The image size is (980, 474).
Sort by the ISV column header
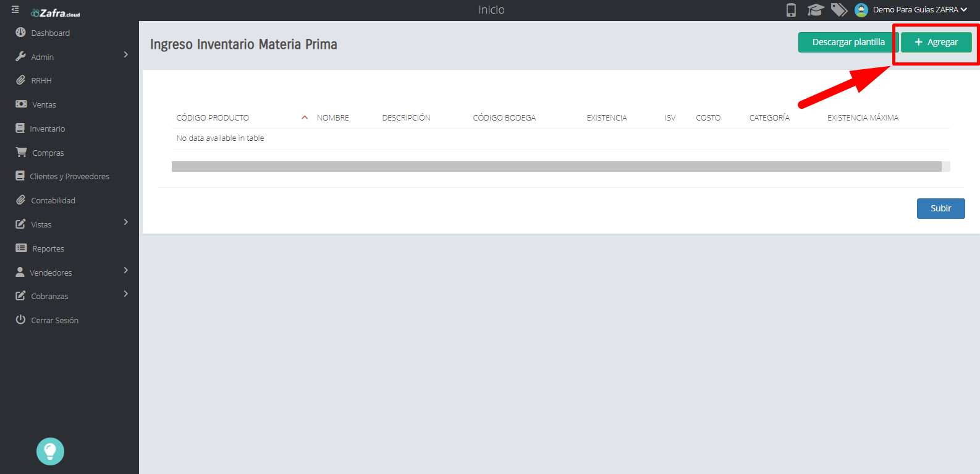pos(670,118)
